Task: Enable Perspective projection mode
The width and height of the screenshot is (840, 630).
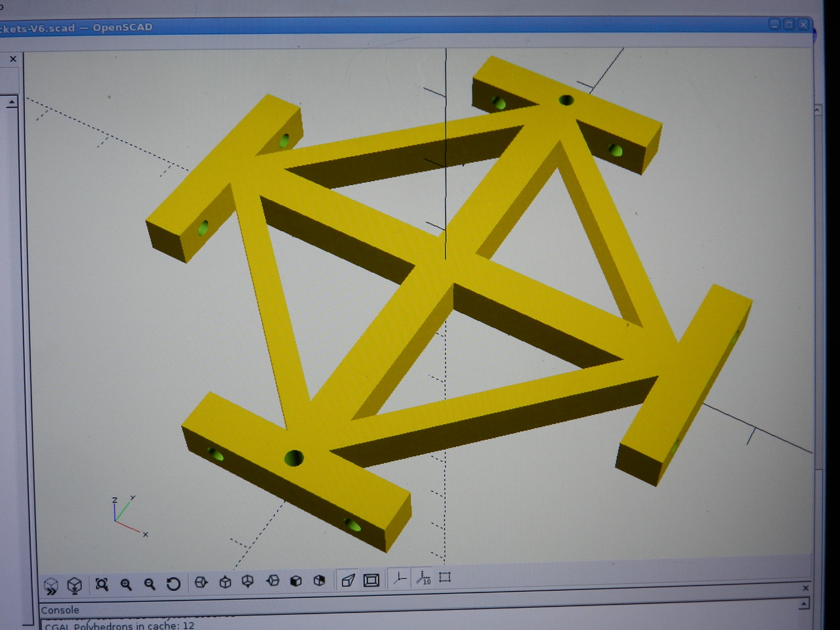Action: (348, 579)
